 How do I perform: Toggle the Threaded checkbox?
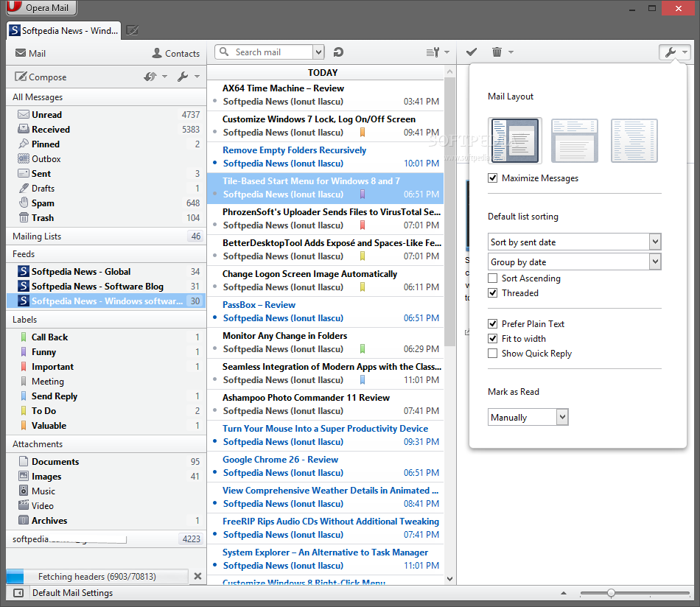pyautogui.click(x=492, y=292)
